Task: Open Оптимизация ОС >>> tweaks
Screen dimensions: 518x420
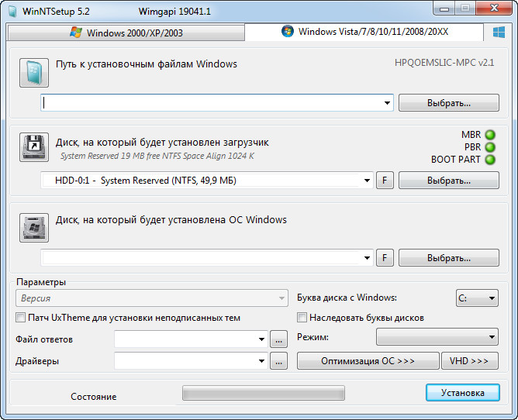Action: pyautogui.click(x=368, y=360)
